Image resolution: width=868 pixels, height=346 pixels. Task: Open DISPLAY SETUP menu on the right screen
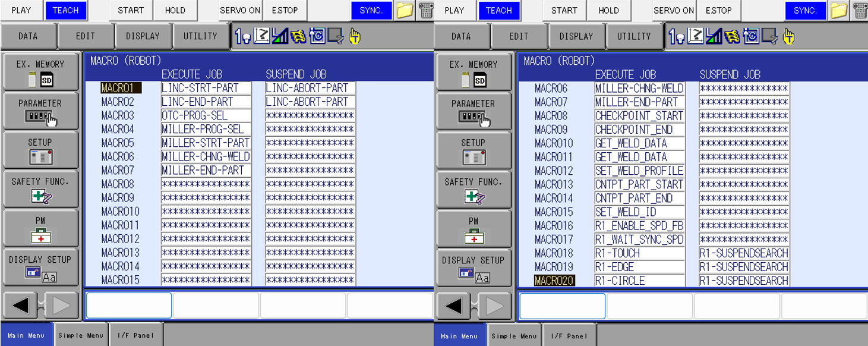tap(474, 267)
